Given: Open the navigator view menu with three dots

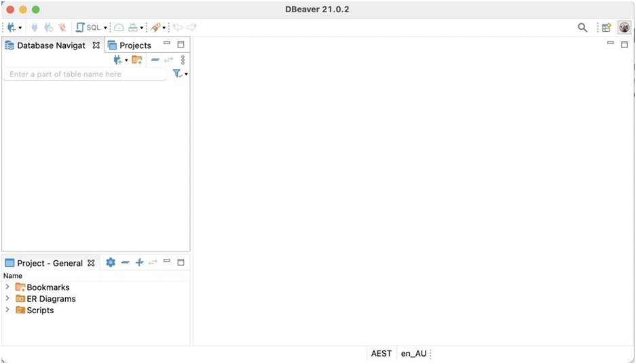Looking at the screenshot, I should (183, 60).
